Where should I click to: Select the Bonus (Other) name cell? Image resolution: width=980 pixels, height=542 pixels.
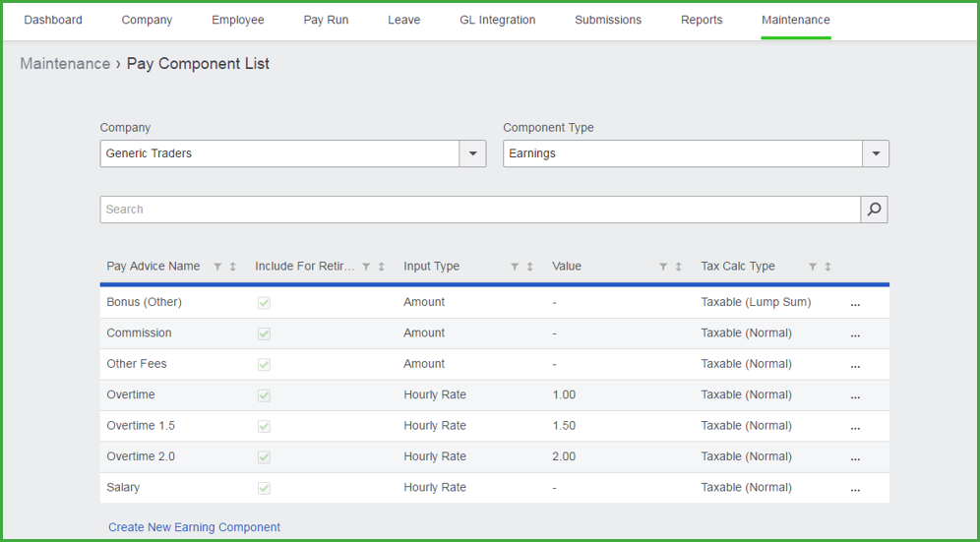145,302
